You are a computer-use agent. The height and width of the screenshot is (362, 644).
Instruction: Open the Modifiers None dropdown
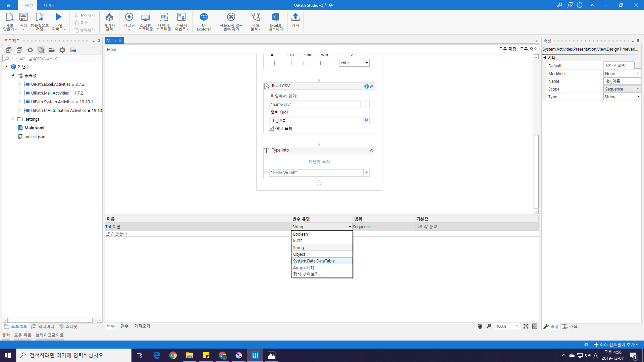(x=622, y=73)
